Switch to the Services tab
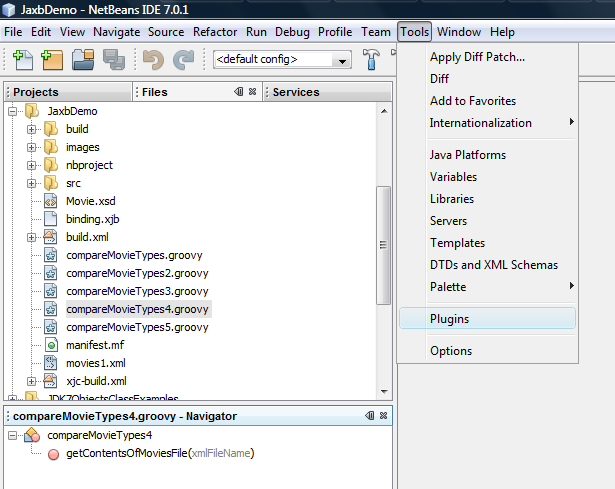 (x=328, y=92)
